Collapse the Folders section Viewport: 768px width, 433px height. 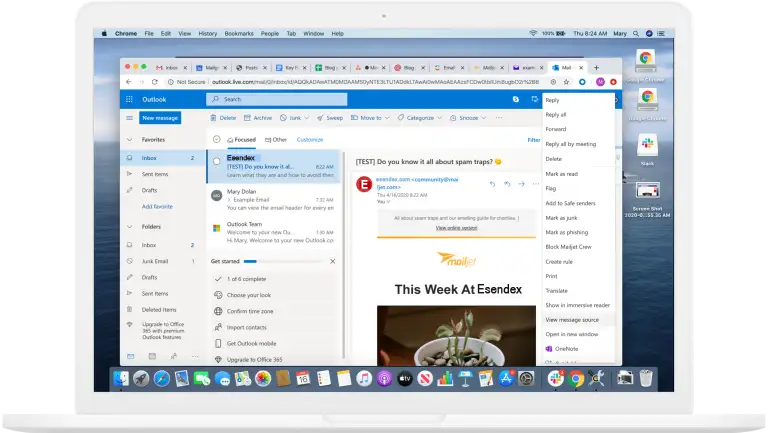(129, 227)
